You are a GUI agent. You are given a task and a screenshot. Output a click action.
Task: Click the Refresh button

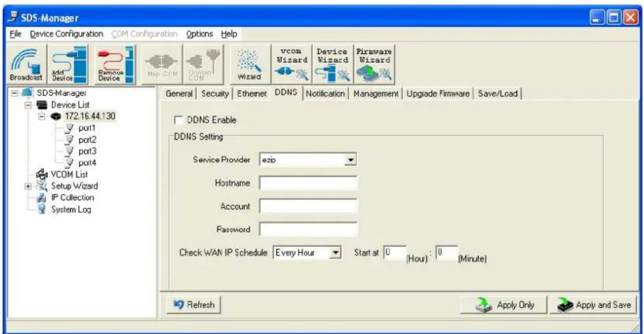tap(193, 305)
